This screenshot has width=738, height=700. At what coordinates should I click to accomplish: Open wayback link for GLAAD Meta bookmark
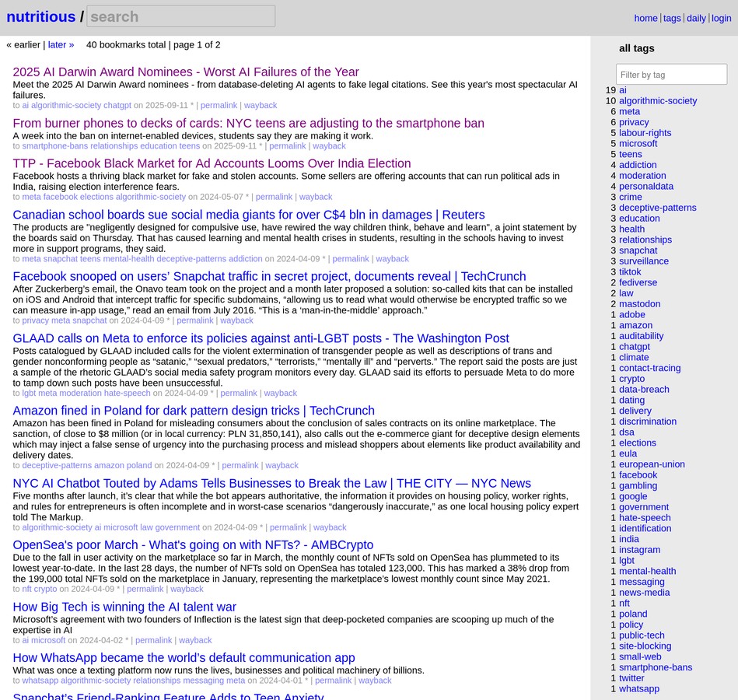(280, 394)
